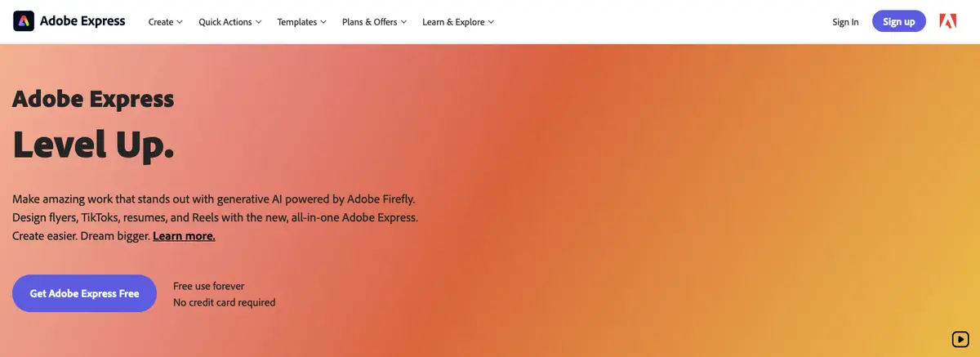Image resolution: width=980 pixels, height=357 pixels.
Task: Click the red Adobe logo icon
Action: (948, 21)
